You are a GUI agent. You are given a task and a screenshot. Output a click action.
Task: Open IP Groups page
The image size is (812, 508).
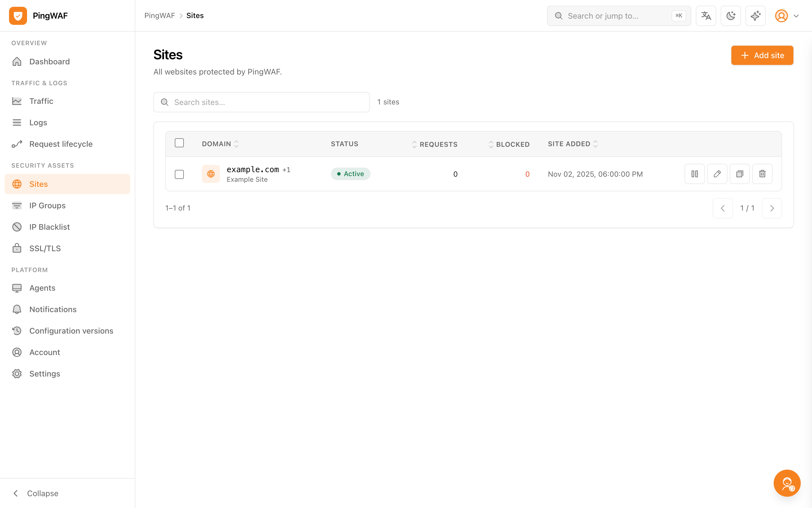coord(67,205)
